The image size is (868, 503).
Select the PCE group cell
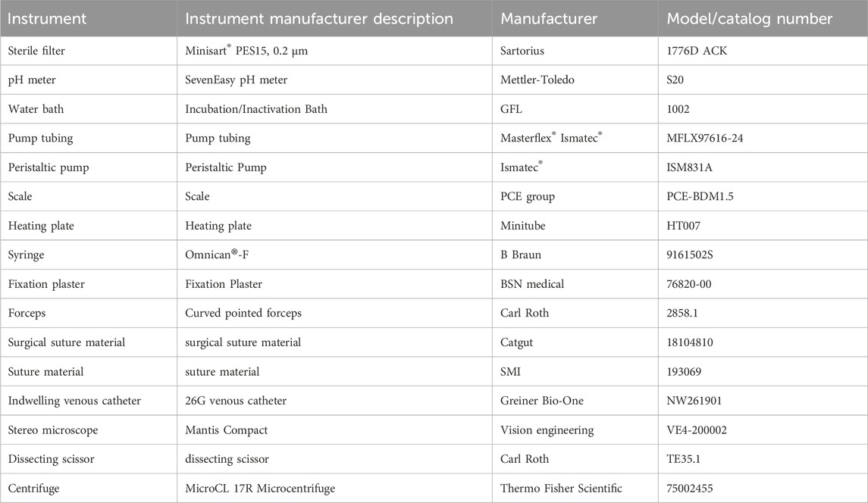tap(528, 196)
